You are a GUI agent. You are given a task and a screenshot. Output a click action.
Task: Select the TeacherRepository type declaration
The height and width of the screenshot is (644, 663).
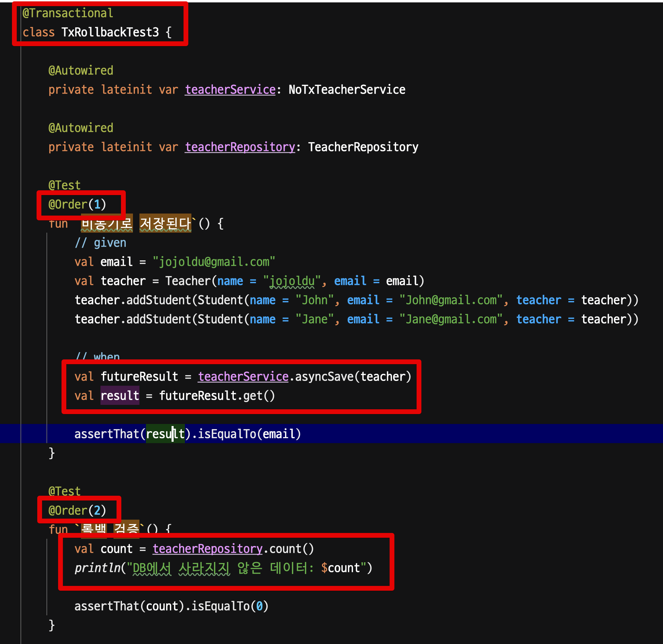(x=363, y=147)
